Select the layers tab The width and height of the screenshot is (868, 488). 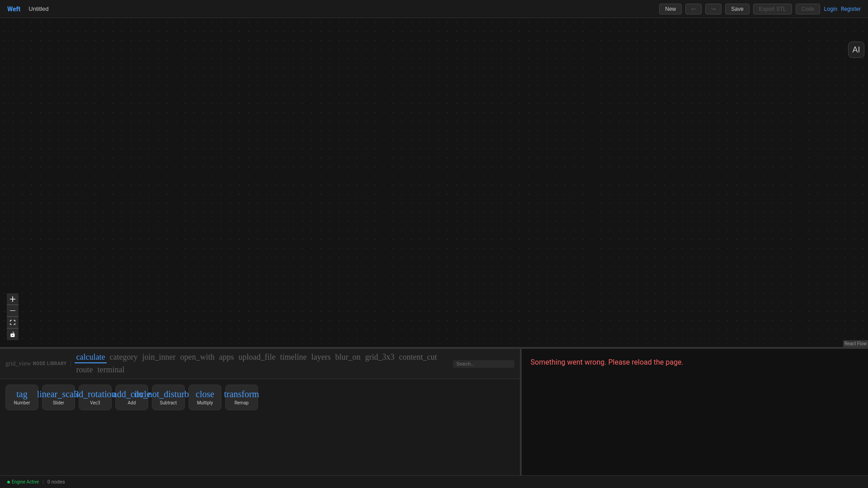pos(321,357)
